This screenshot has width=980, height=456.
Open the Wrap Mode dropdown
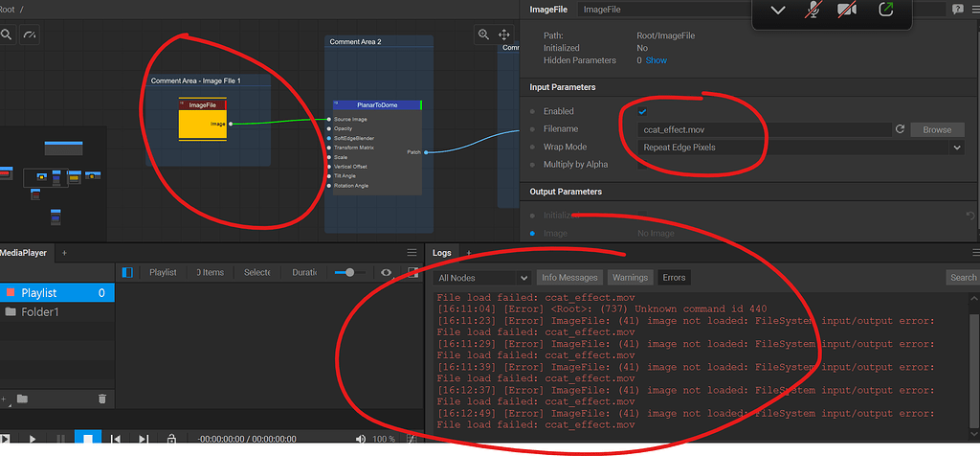[x=801, y=148]
